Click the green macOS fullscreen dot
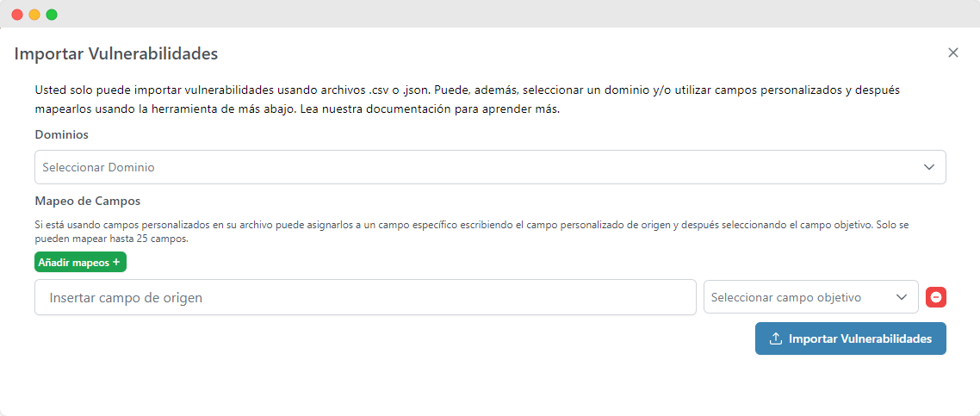The image size is (980, 416). [x=52, y=15]
